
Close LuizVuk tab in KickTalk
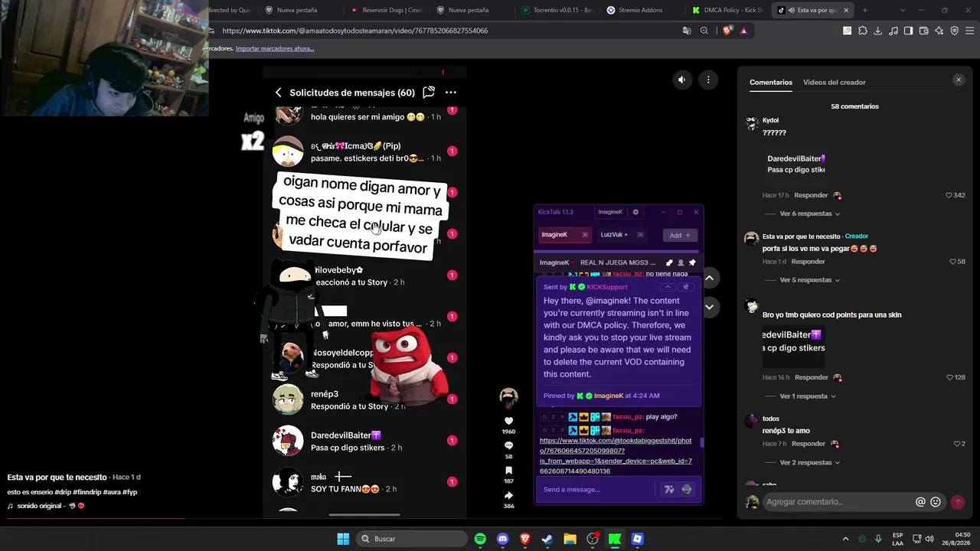tap(640, 235)
